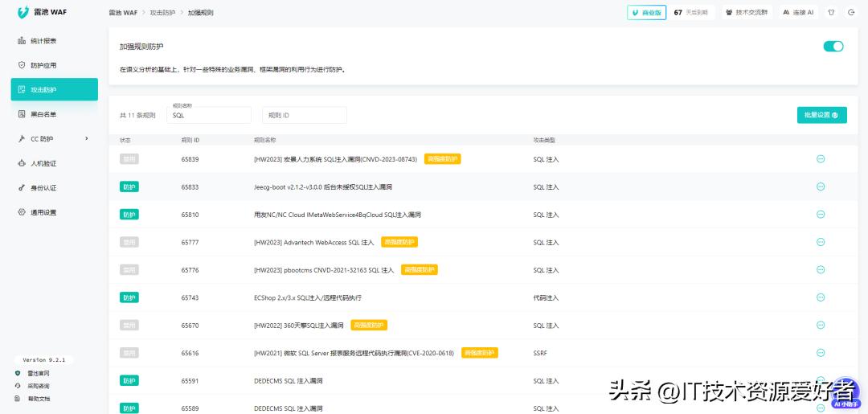This screenshot has width=868, height=414.
Task: Click the 规则 ID search field
Action: click(304, 115)
